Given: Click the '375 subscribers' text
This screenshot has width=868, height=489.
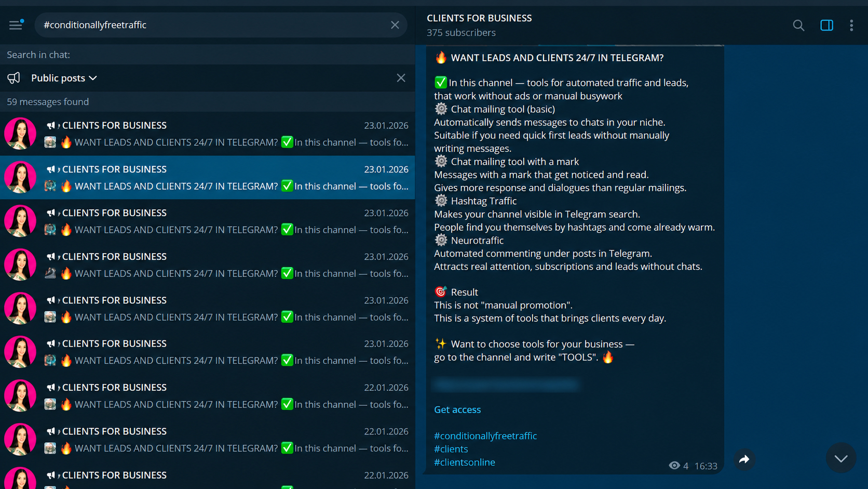Looking at the screenshot, I should [x=461, y=33].
